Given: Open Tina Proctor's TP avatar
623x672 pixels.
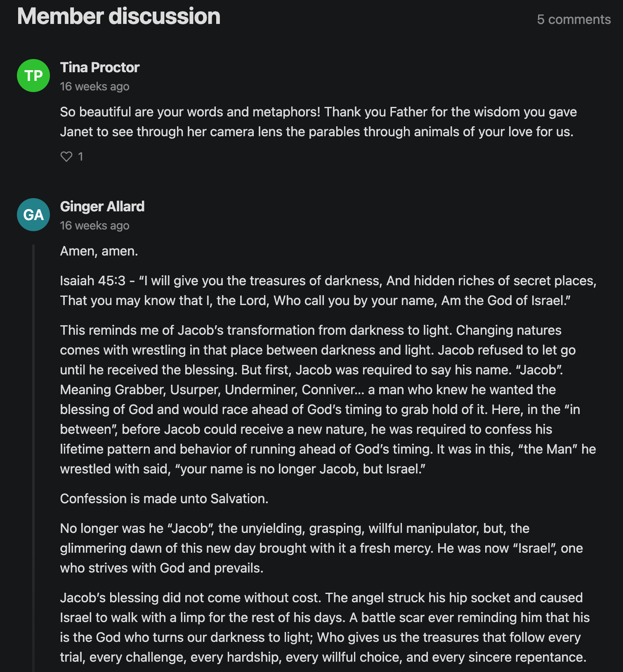Looking at the screenshot, I should point(33,76).
